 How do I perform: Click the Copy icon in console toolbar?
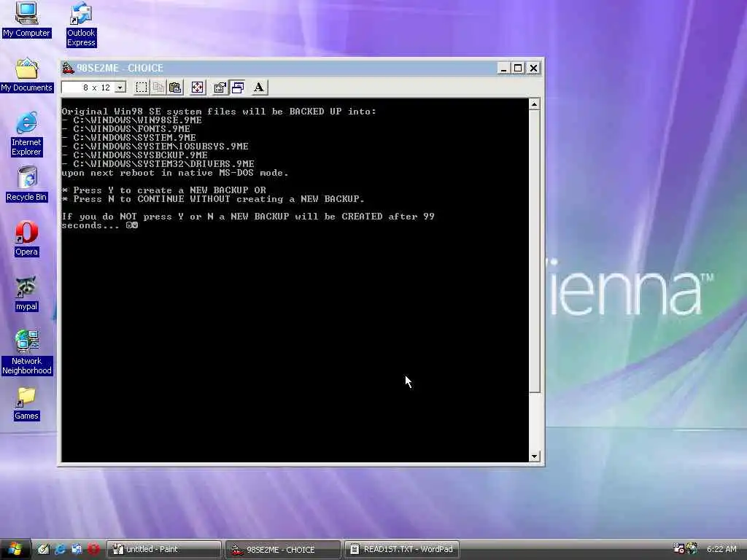pos(158,87)
